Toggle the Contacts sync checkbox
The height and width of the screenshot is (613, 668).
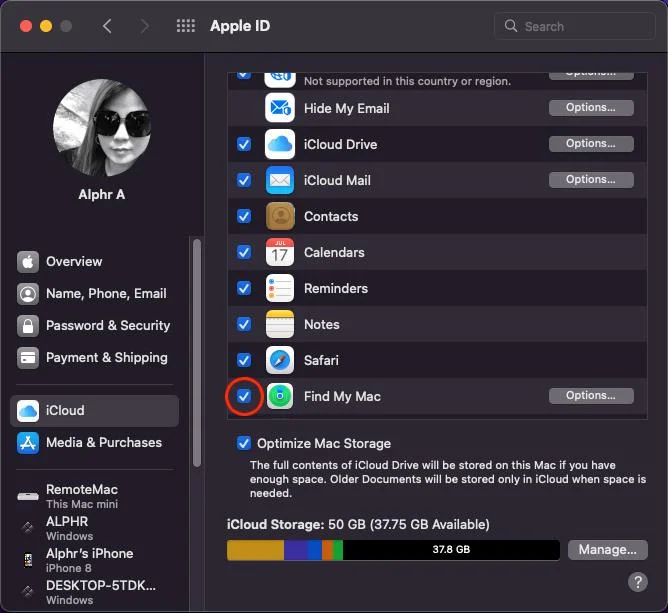[x=244, y=216]
